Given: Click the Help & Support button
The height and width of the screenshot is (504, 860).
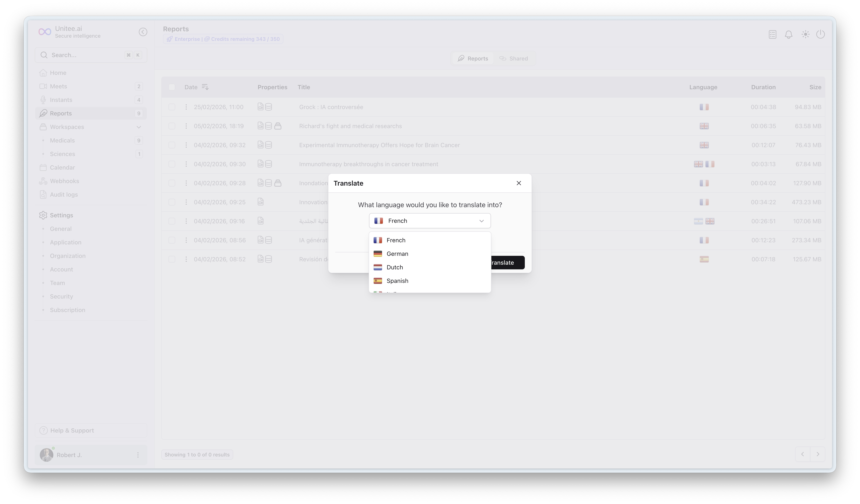Looking at the screenshot, I should pyautogui.click(x=91, y=430).
